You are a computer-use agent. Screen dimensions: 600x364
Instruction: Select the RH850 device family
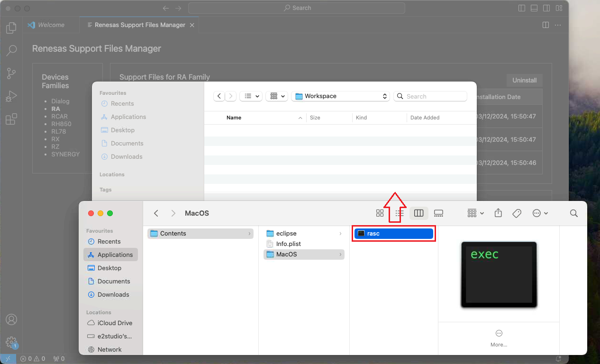tap(61, 124)
